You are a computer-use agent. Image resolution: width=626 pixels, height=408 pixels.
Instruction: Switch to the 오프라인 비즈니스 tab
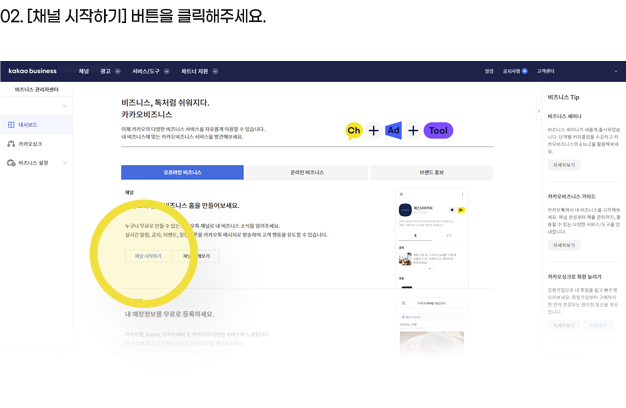(x=182, y=172)
